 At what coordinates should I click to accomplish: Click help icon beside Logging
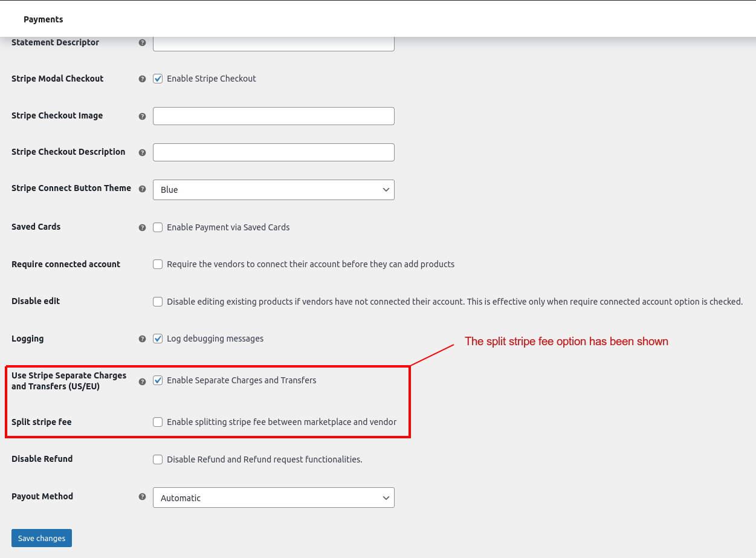[142, 339]
